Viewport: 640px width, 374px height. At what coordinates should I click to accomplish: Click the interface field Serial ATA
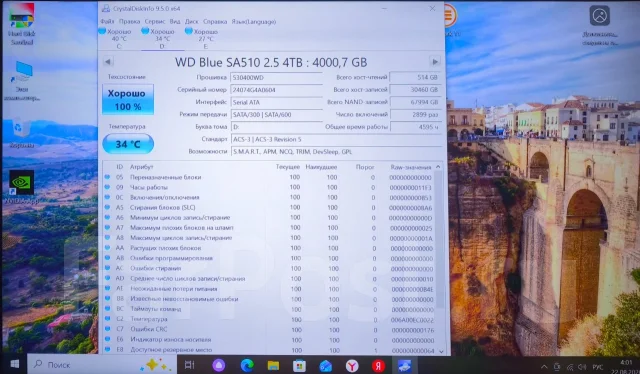click(276, 102)
